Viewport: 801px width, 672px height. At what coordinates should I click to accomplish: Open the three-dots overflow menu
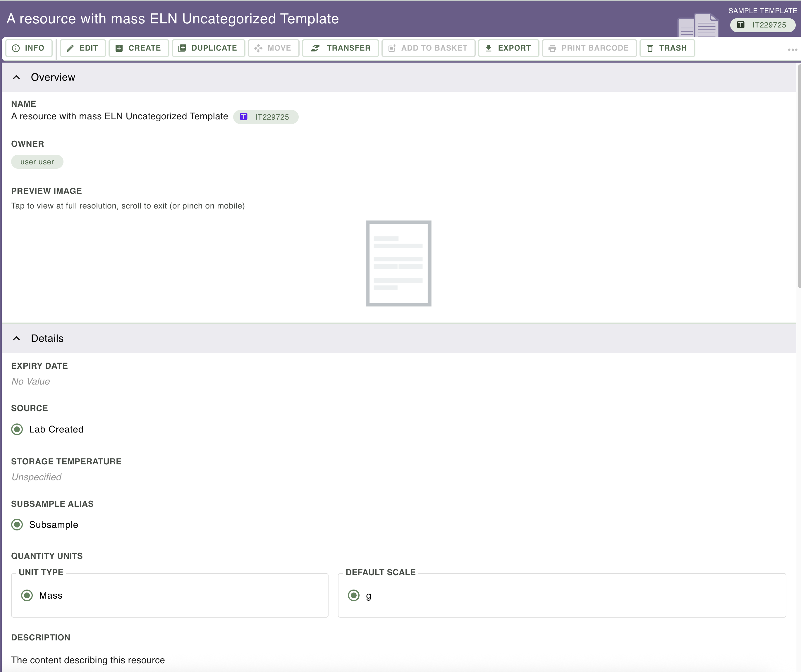coord(793,49)
